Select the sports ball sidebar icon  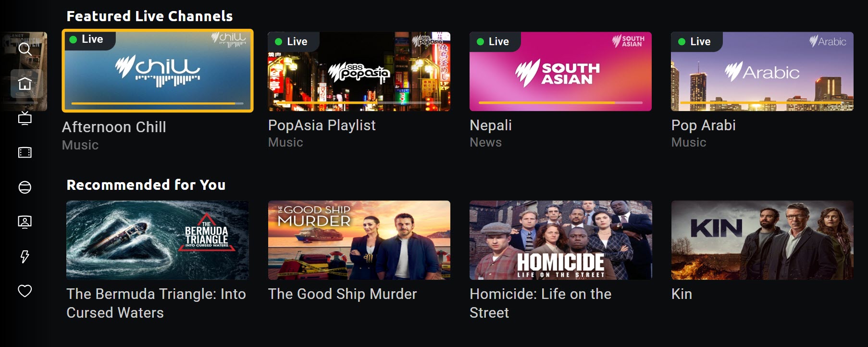click(25, 187)
